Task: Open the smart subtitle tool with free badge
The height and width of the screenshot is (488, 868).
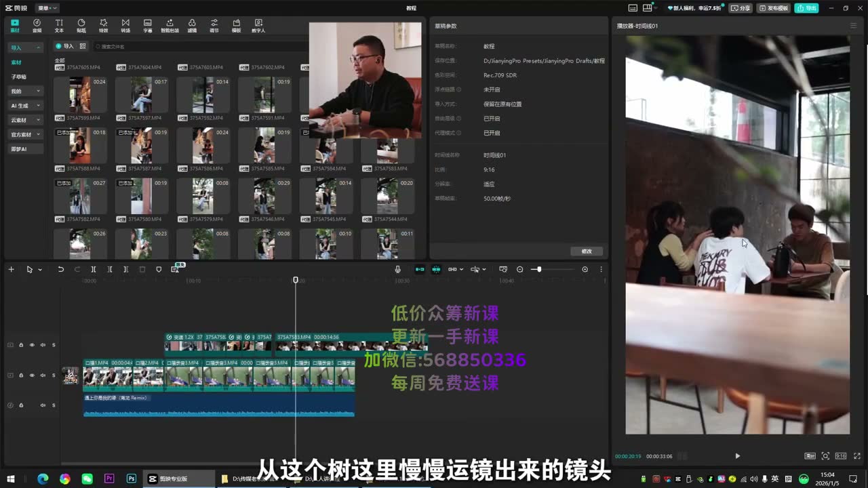Action: click(176, 268)
